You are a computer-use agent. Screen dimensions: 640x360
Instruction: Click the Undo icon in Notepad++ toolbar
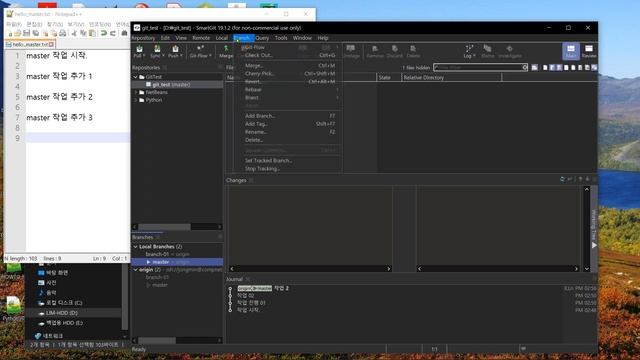pos(104,33)
